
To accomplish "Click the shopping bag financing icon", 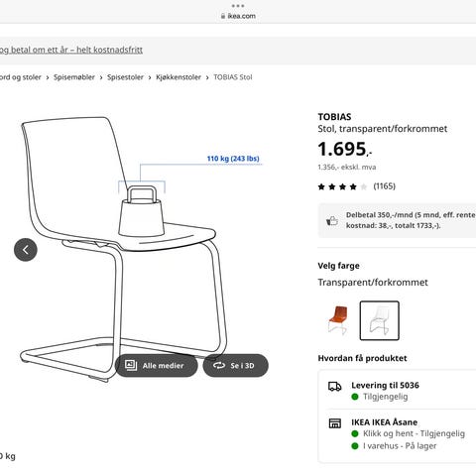I will tap(332, 220).
